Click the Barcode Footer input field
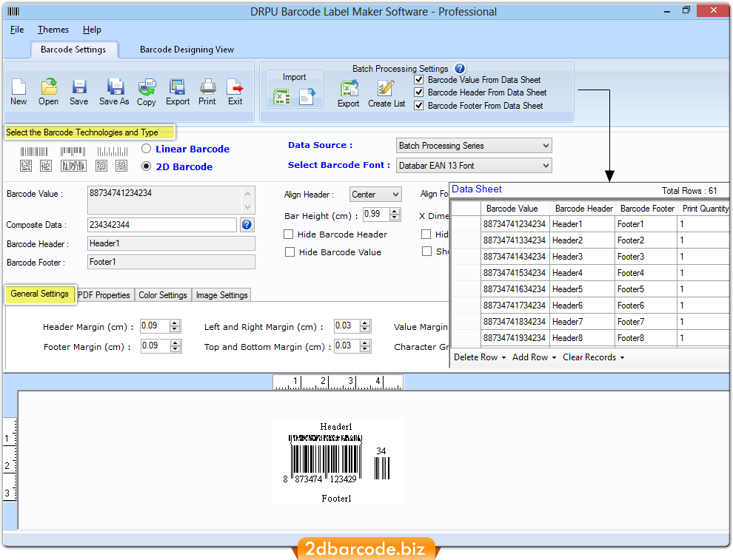Screen dimensions: 733x560 171,262
